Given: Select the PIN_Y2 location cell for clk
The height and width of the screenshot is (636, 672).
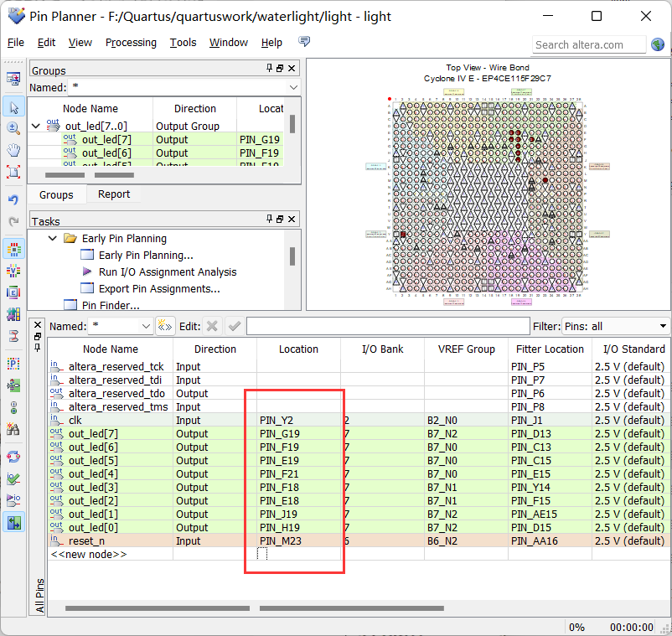Looking at the screenshot, I should click(x=299, y=421).
